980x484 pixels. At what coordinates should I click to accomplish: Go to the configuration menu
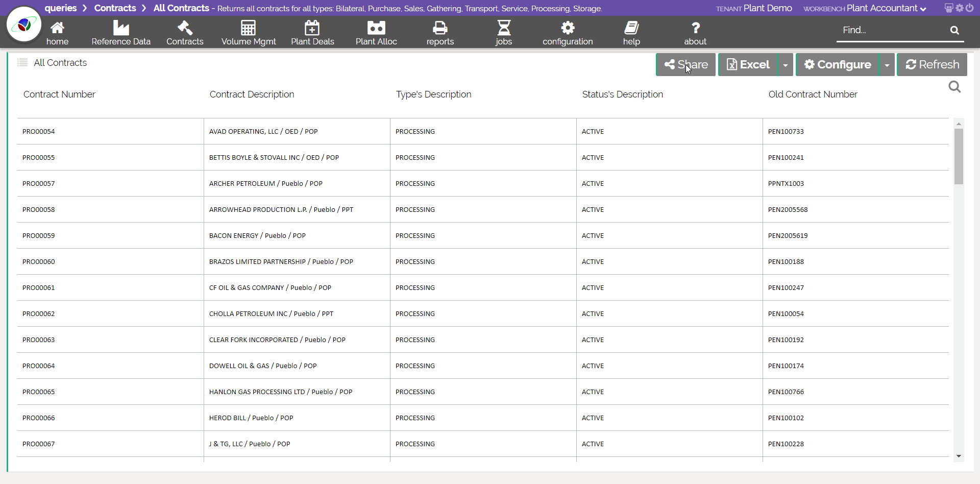pyautogui.click(x=568, y=33)
